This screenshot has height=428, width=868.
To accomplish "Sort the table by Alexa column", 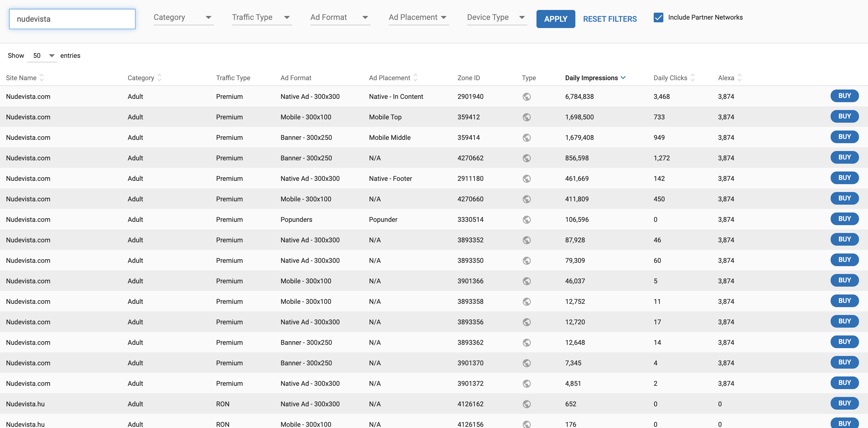I will tap(729, 78).
